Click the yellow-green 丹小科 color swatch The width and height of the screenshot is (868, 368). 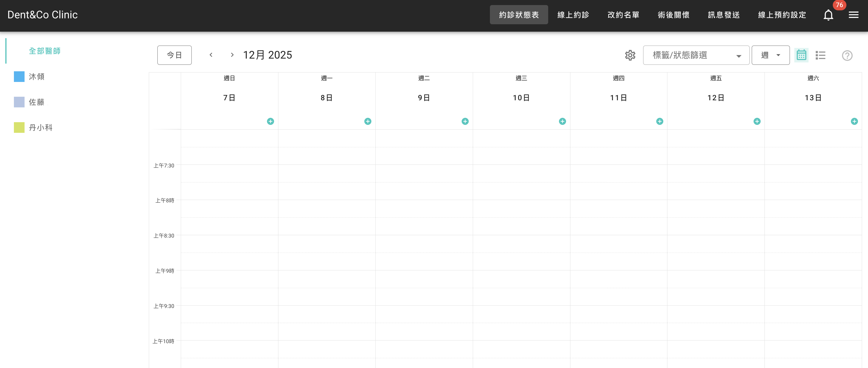(x=19, y=128)
